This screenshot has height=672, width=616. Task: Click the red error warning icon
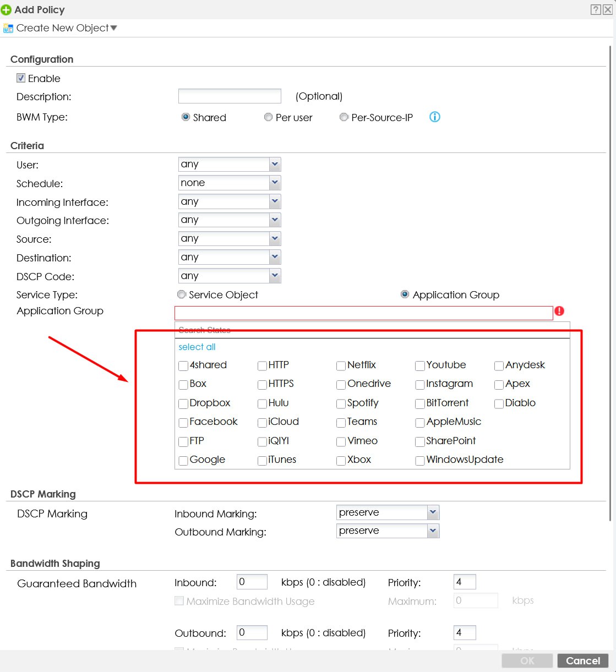click(x=559, y=311)
